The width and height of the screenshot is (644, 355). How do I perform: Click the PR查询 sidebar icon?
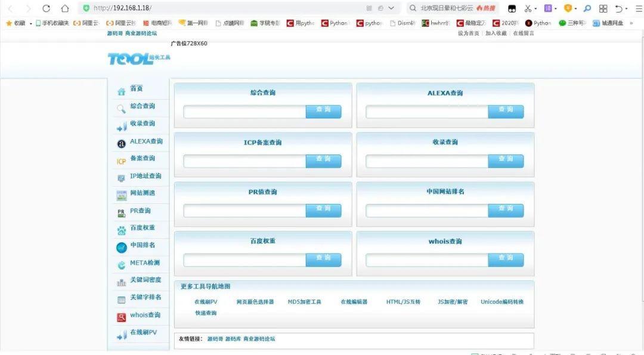pos(121,213)
